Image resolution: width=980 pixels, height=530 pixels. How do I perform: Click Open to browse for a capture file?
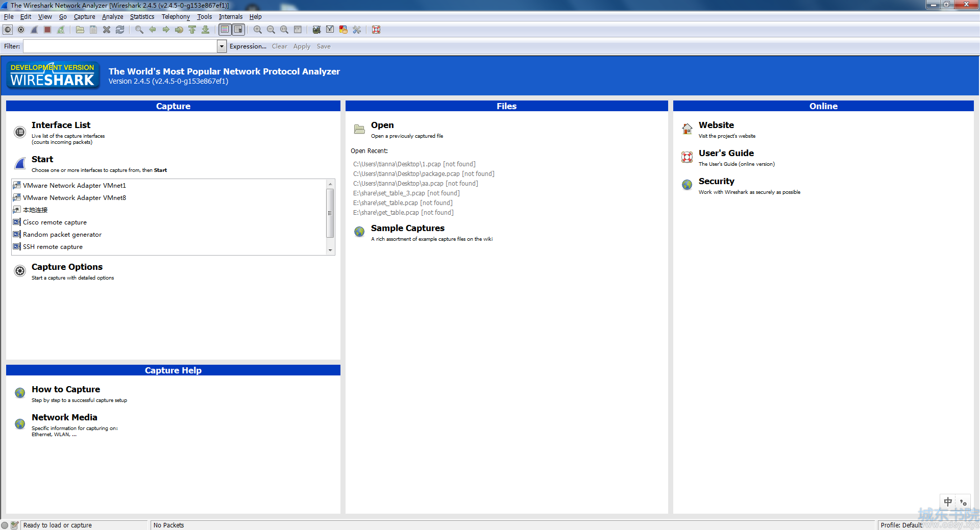point(382,125)
